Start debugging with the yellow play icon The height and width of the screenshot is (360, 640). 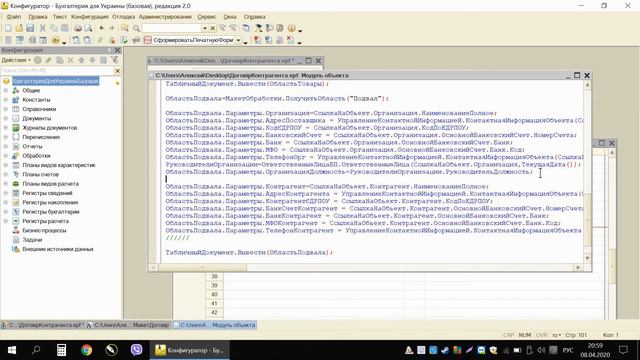(56, 40)
